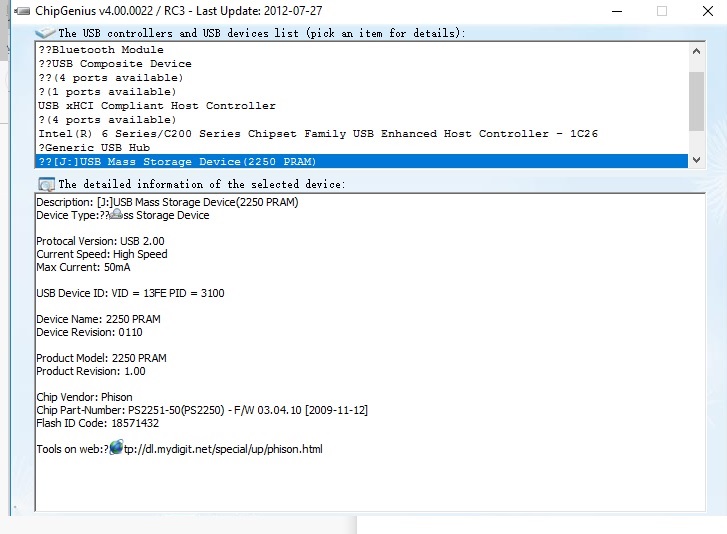This screenshot has width=727, height=534.
Task: Click the drive icon in the Device Type line
Action: [x=116, y=214]
